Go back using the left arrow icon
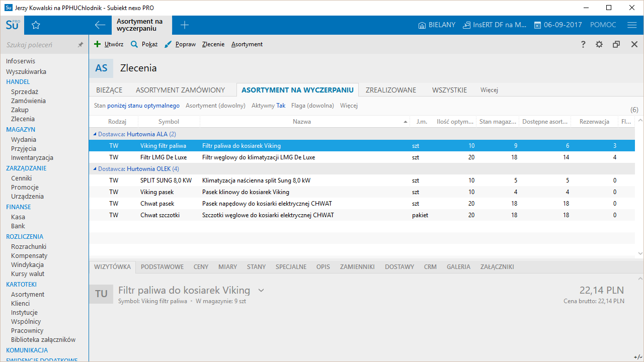Screen dimensions: 644x362 [x=100, y=25]
